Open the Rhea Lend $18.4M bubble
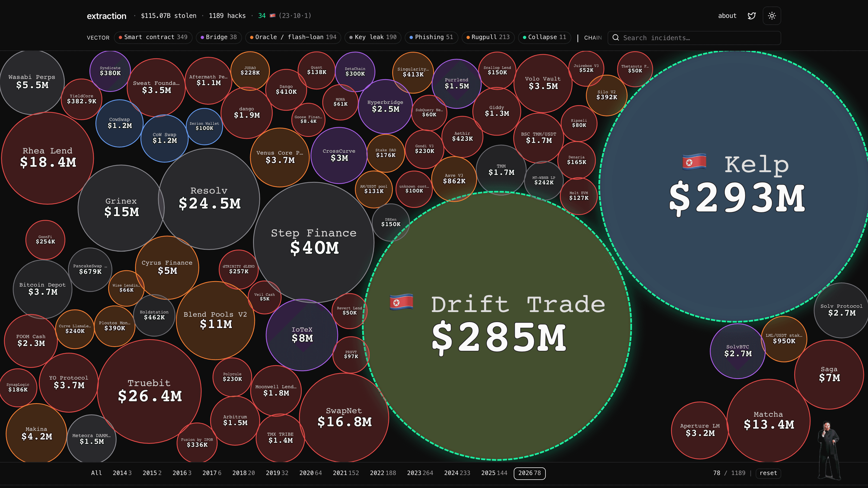 click(x=47, y=158)
